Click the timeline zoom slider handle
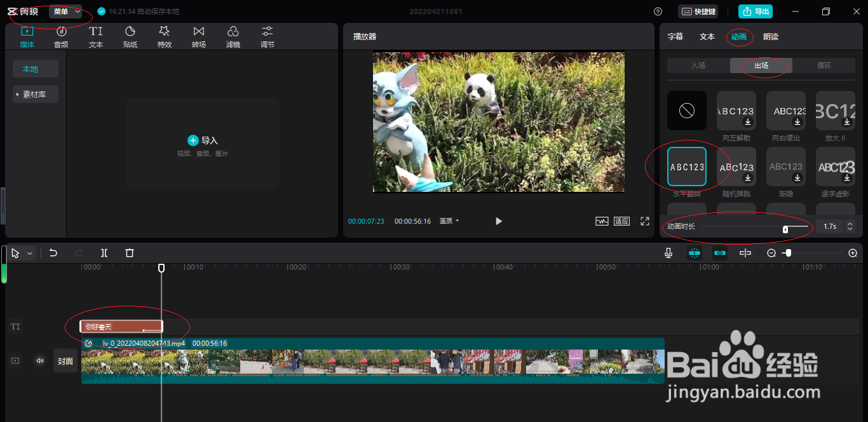Viewport: 868px width, 422px height. (788, 253)
